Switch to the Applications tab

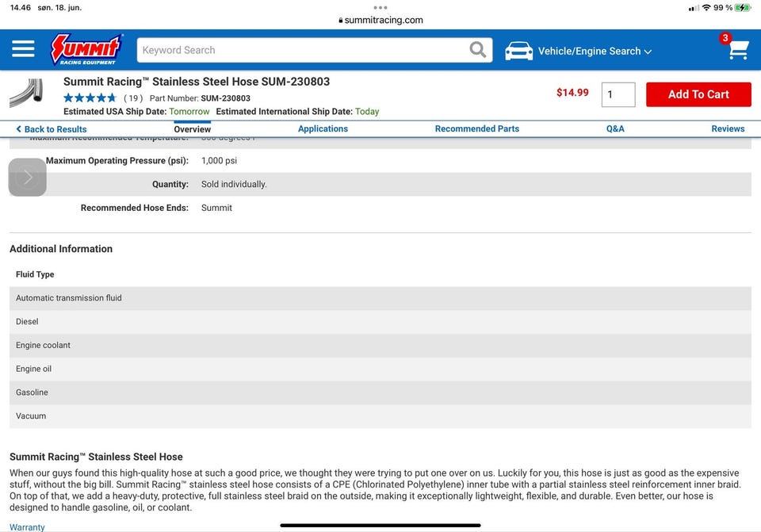tap(323, 128)
